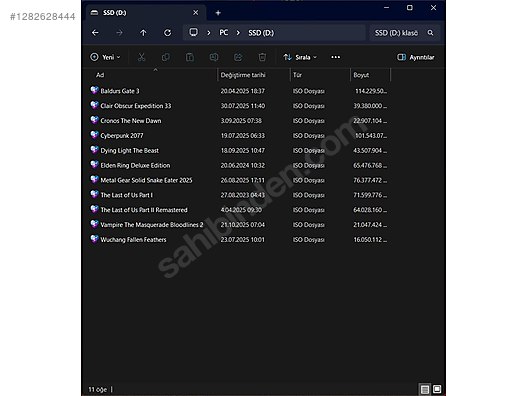528x396 pixels.
Task: Click the Copy icon in toolbar
Action: point(166,57)
